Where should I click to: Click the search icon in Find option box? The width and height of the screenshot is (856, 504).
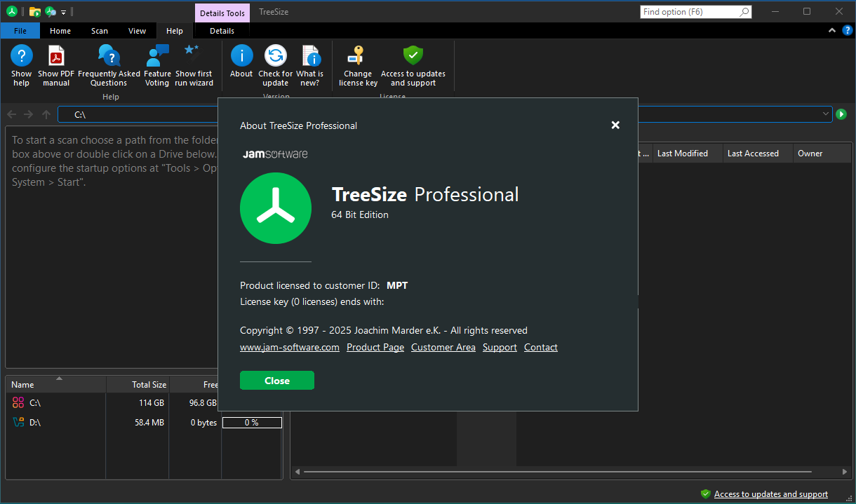coord(744,12)
